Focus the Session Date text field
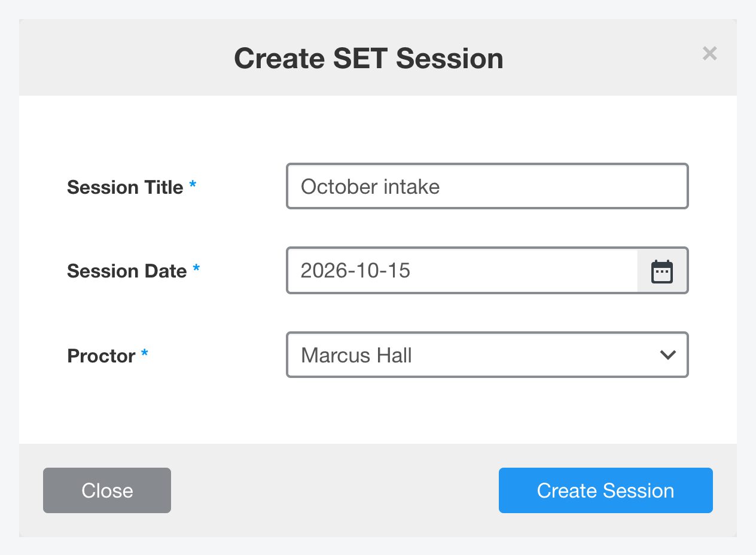 [462, 270]
